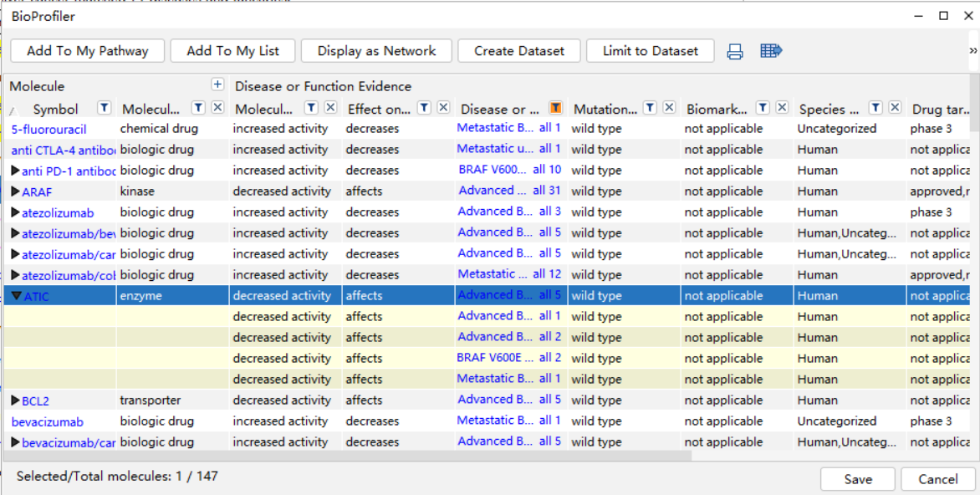
Task: Click the export table icon
Action: pos(771,51)
